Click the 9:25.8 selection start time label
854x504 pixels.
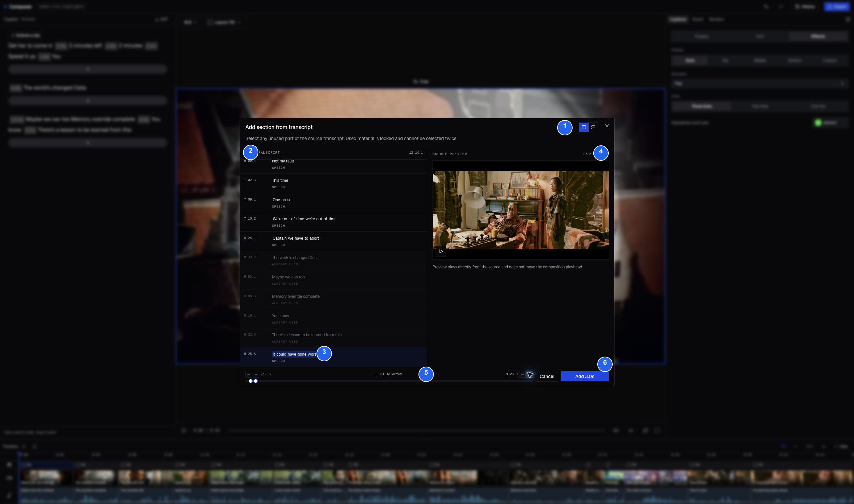tap(266, 374)
